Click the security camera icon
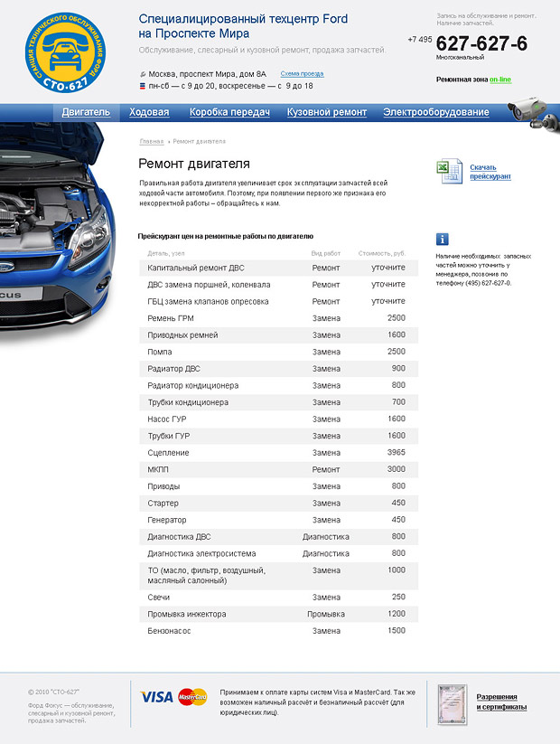Viewport: 560px width, 744px height. [x=534, y=114]
